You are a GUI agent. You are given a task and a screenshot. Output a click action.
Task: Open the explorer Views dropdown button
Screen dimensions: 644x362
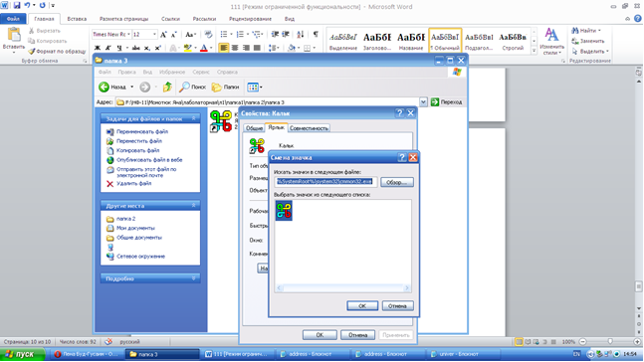255,87
